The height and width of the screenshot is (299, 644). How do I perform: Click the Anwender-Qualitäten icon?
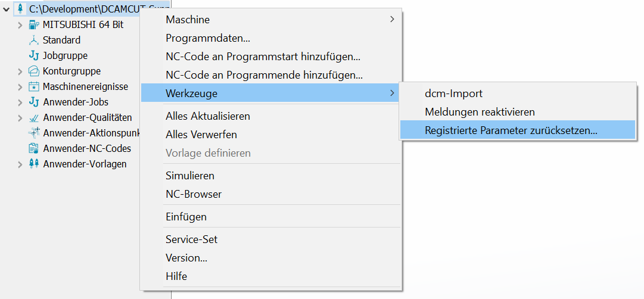34,117
